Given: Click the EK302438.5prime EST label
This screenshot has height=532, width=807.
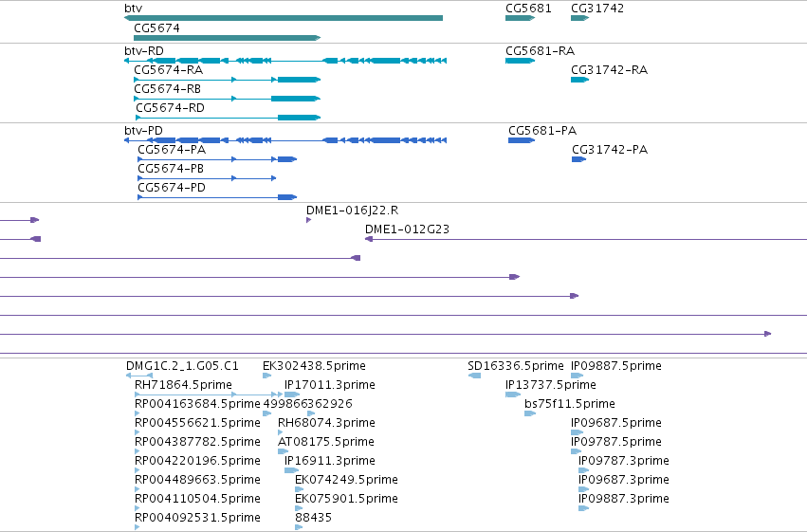Looking at the screenshot, I should coord(315,366).
